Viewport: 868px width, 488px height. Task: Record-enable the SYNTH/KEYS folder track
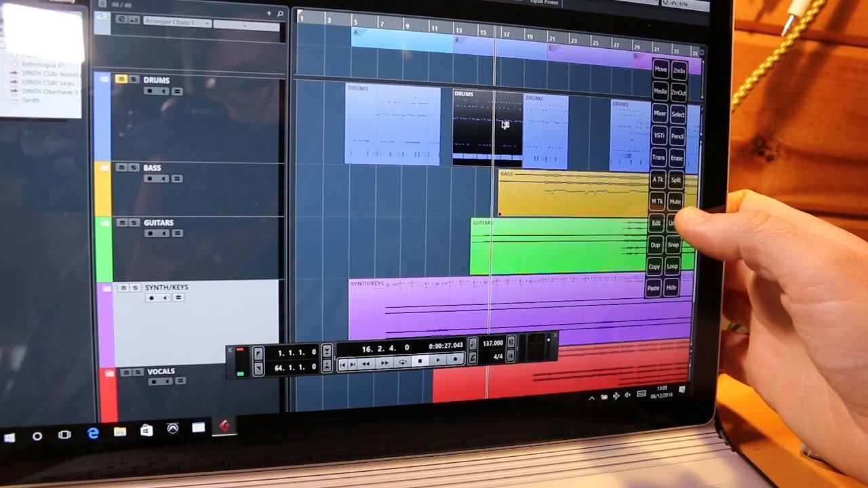[153, 298]
